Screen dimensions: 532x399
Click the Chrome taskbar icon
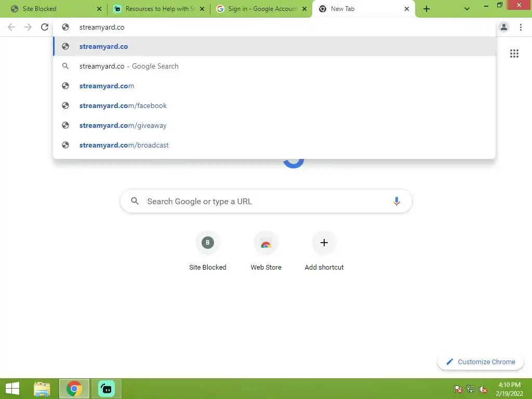[x=74, y=389]
